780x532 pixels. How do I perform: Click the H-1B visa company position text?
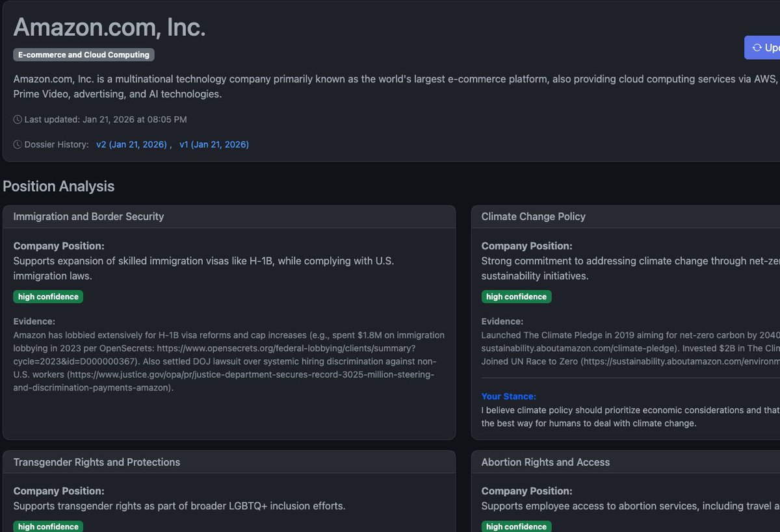click(x=204, y=268)
